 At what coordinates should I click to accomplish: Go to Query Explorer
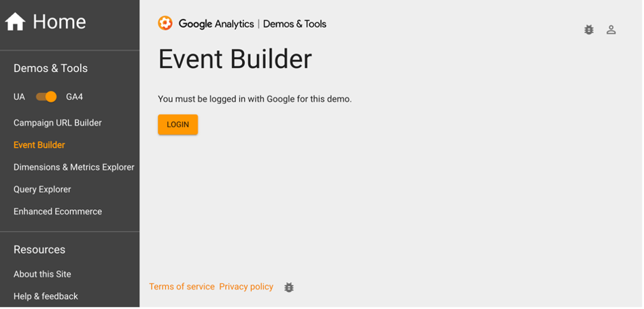[x=42, y=189]
